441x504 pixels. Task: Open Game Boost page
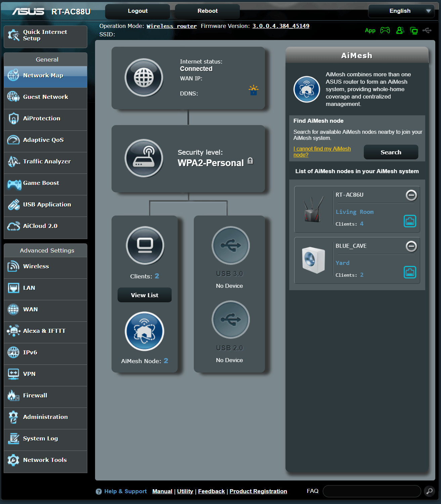[x=45, y=184]
